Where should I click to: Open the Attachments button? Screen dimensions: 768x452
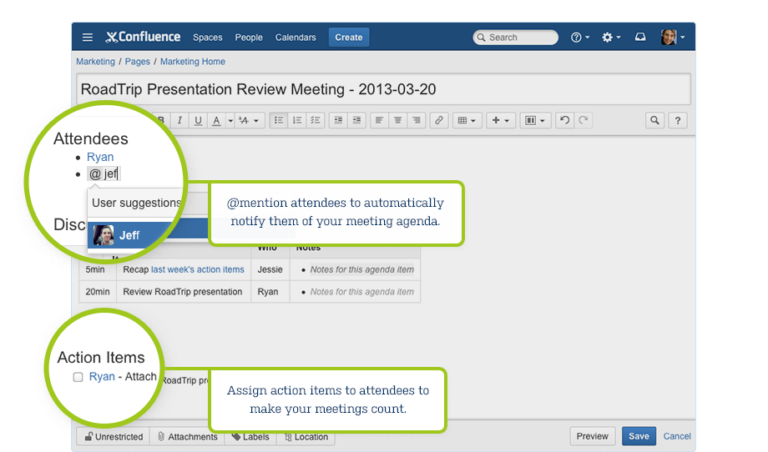tap(188, 437)
